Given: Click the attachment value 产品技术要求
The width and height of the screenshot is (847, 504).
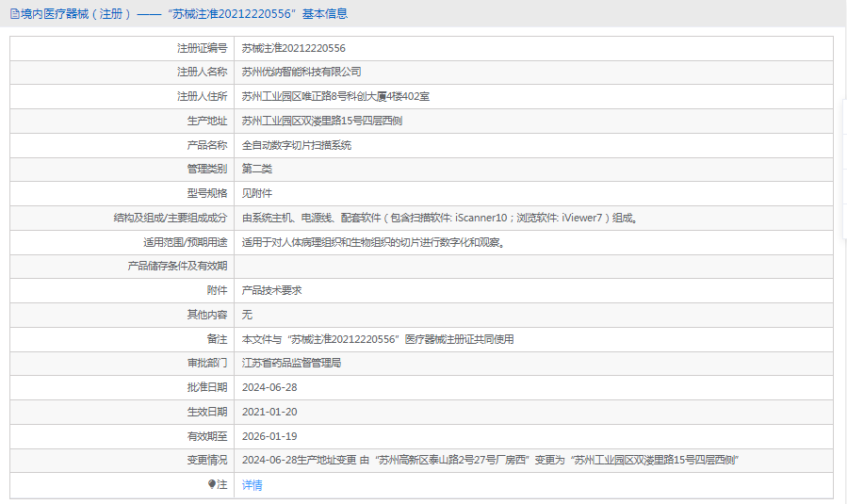Looking at the screenshot, I should click(271, 290).
